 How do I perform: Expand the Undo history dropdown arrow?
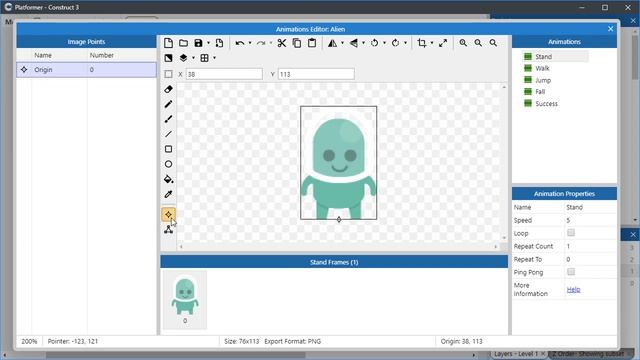pyautogui.click(x=250, y=43)
